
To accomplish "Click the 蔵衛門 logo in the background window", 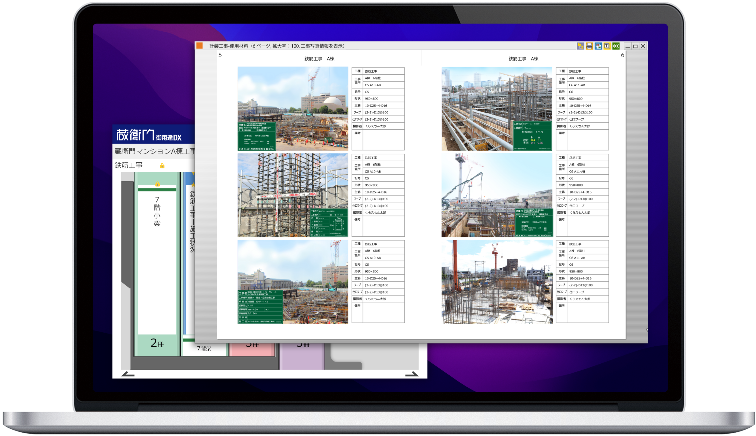I will pyautogui.click(x=137, y=134).
